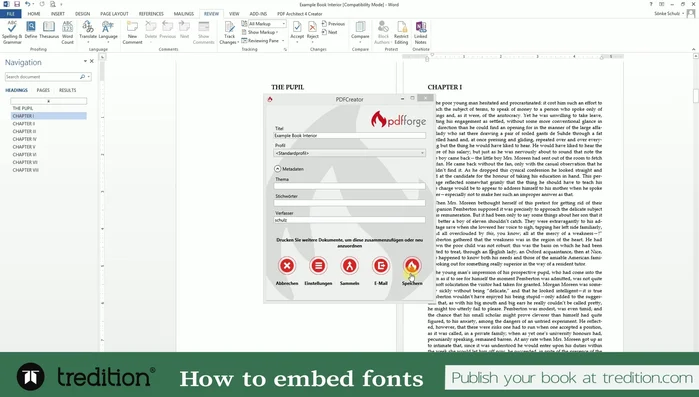Show the PAGES navigation tab

(x=43, y=90)
